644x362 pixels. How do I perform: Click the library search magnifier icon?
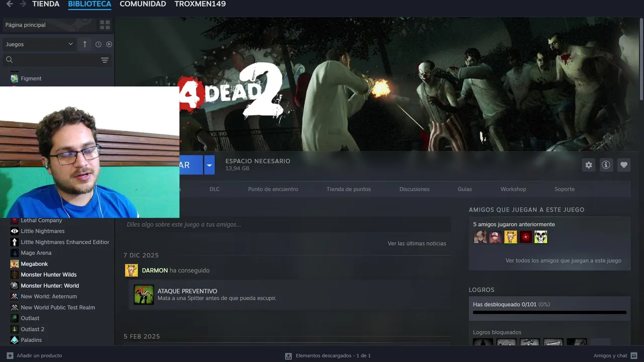(x=9, y=60)
